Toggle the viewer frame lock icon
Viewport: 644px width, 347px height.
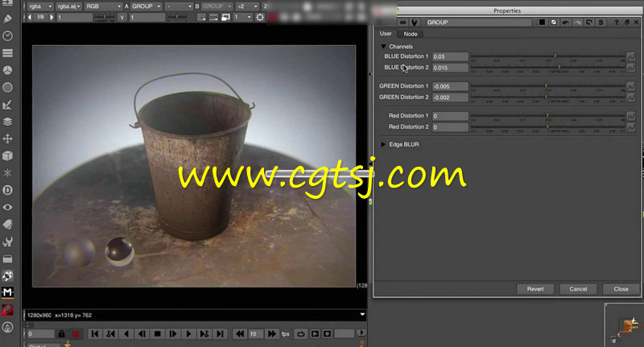coord(61,334)
